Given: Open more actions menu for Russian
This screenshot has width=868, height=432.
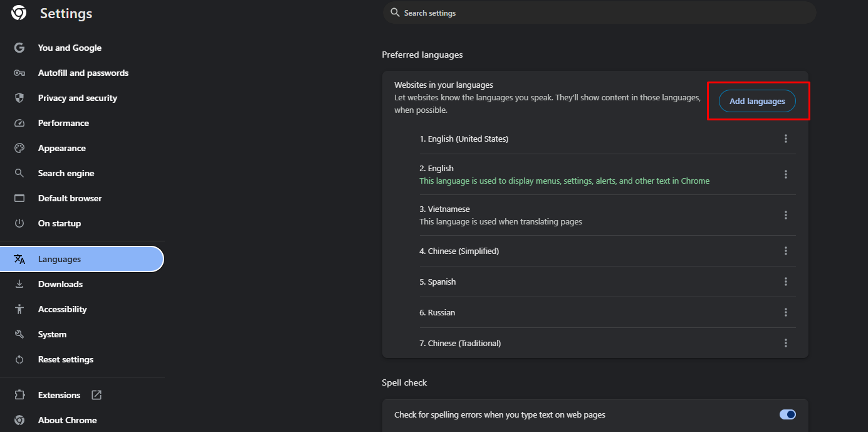Looking at the screenshot, I should pyautogui.click(x=786, y=312).
